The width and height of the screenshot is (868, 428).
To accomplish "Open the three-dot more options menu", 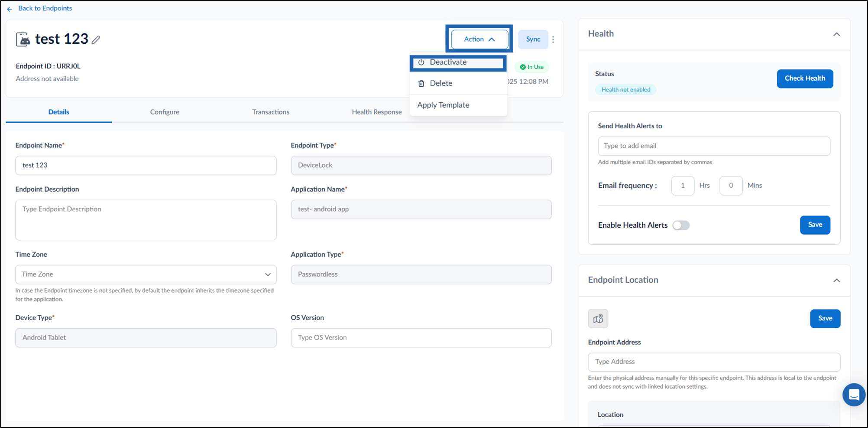I will 553,39.
